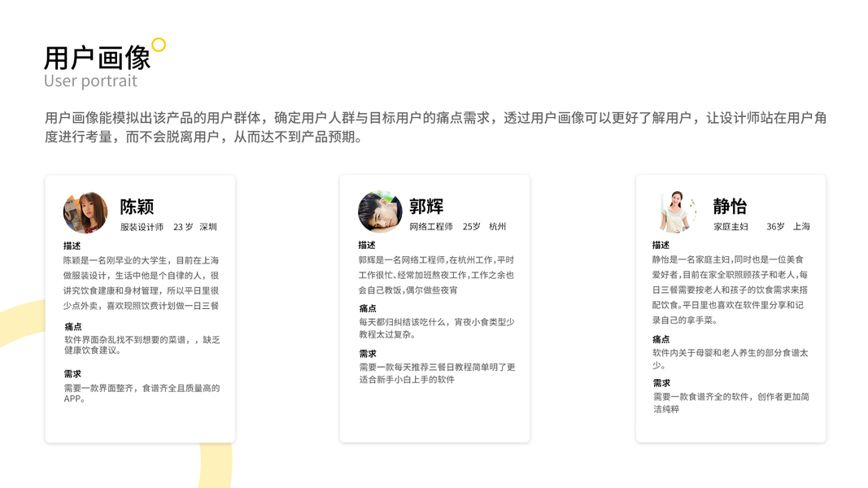This screenshot has width=868, height=488.
Task: Click 痛点 heading in 陈颖's card
Action: tap(73, 327)
